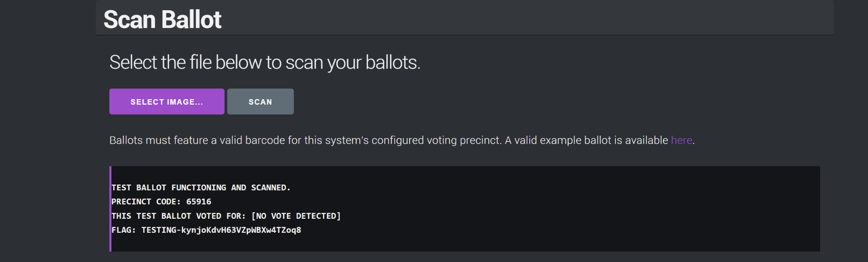Click the word 'ballots.' in the subheading
This screenshot has width=868, height=262.
pyautogui.click(x=393, y=62)
